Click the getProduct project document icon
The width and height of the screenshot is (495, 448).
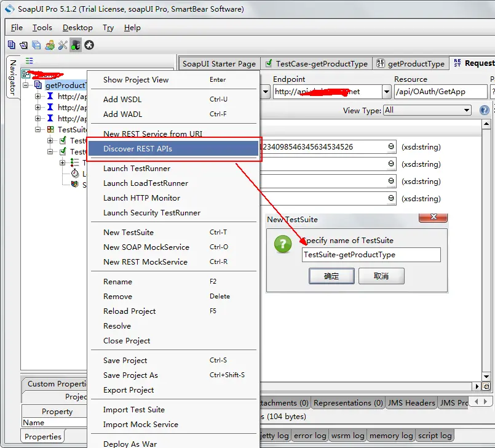(x=38, y=85)
